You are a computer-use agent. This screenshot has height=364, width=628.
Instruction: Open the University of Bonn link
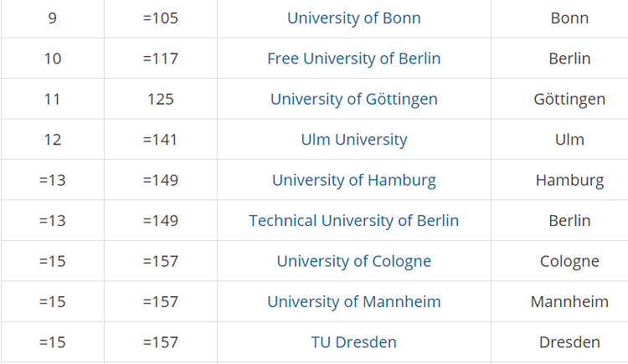tap(353, 18)
